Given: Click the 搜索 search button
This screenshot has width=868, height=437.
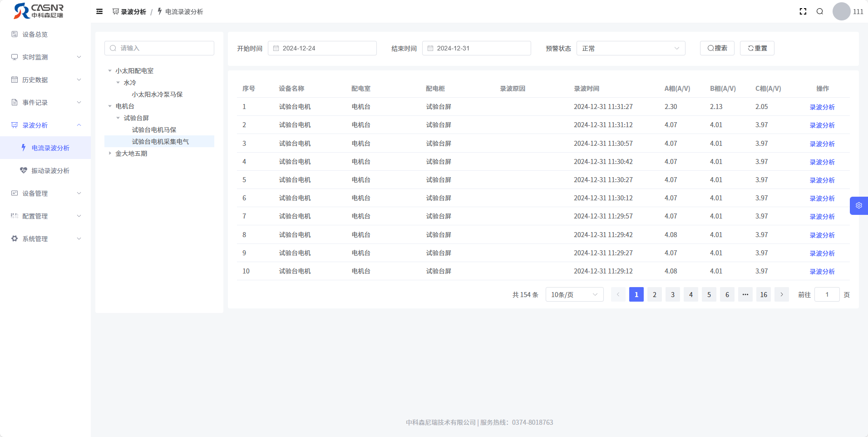Looking at the screenshot, I should tap(717, 48).
